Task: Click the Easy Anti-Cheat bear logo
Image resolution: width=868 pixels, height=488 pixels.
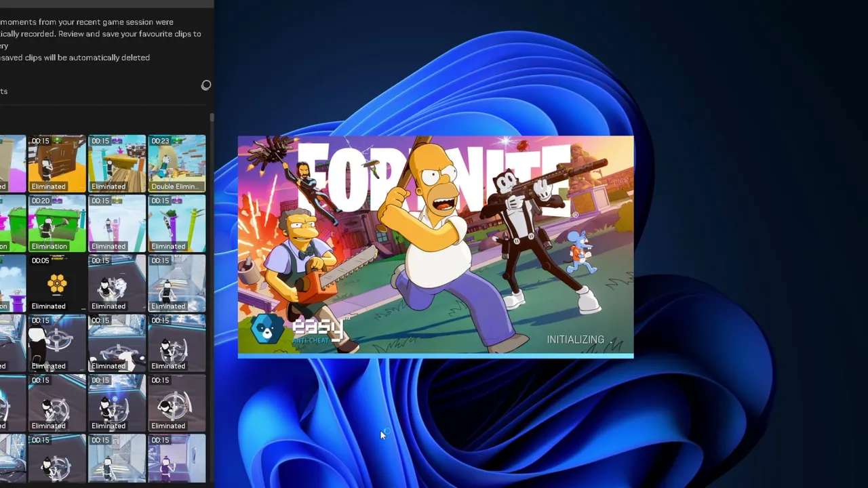Action: 267,329
